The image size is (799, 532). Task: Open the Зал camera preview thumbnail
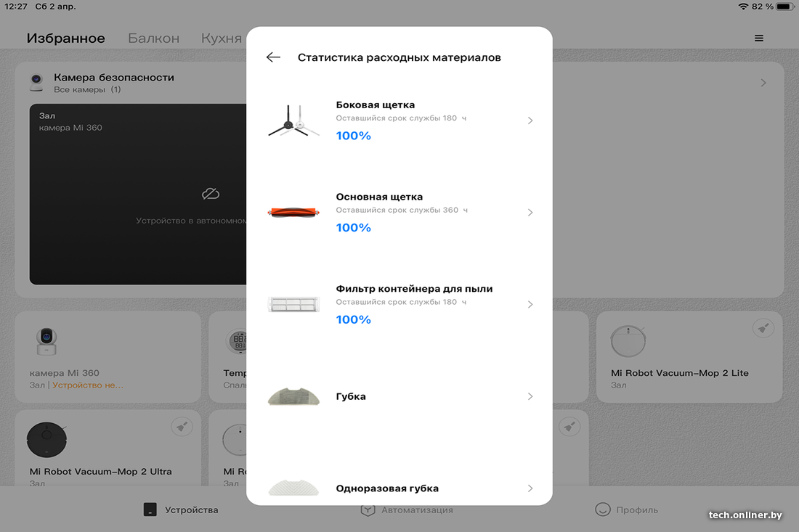(138, 194)
